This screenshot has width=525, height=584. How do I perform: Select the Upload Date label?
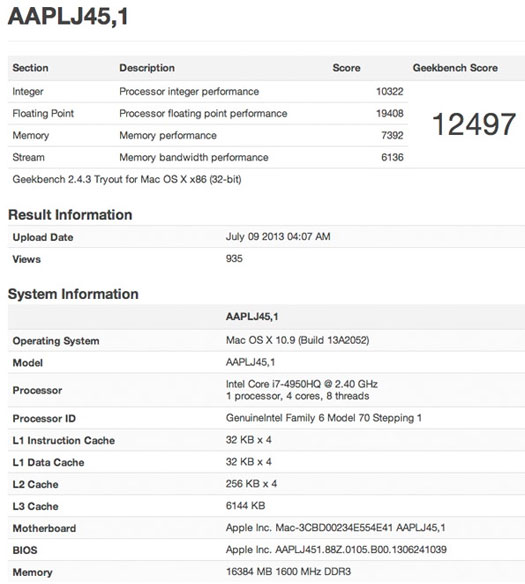(x=42, y=237)
